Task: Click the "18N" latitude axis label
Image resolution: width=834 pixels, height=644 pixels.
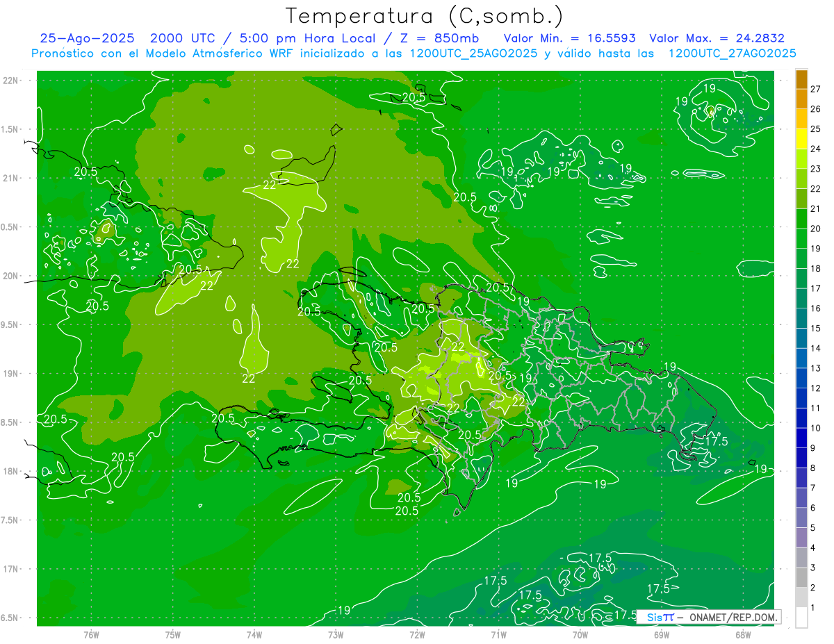Action: pos(10,471)
